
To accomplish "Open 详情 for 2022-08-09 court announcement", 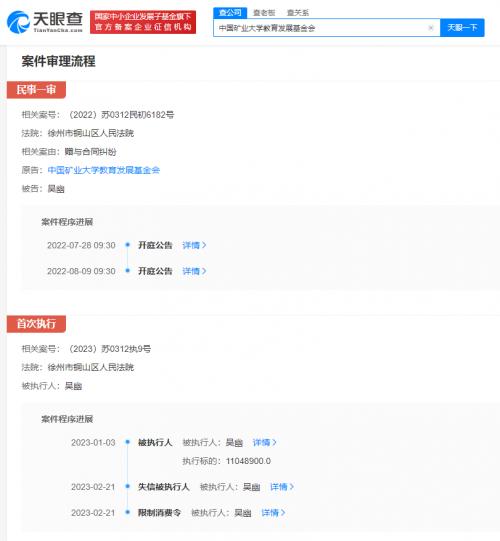I will point(194,271).
